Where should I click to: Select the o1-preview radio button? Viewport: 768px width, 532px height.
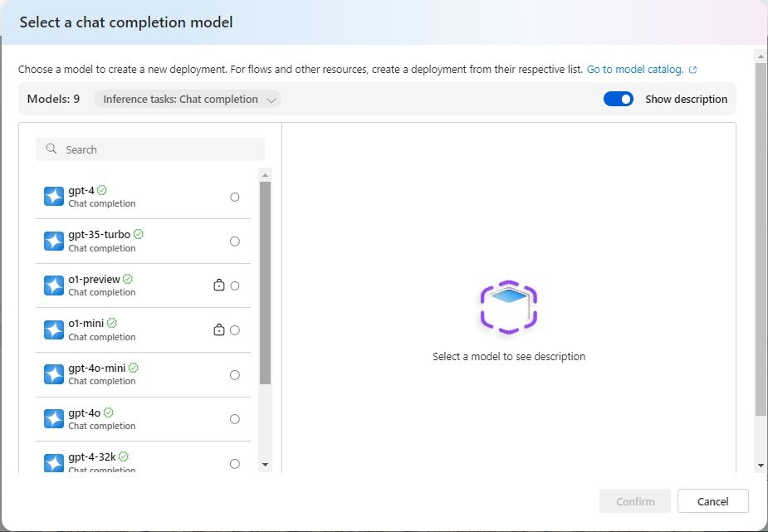pyautogui.click(x=235, y=286)
